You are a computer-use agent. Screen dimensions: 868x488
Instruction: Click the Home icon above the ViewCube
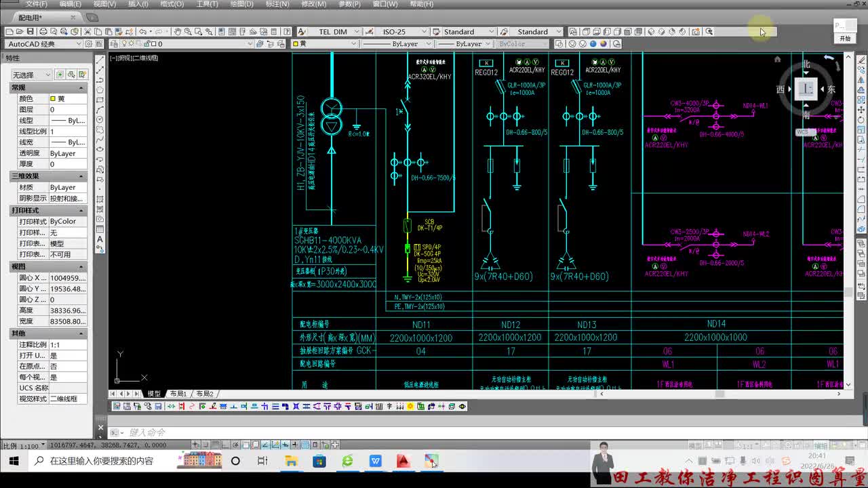[777, 60]
